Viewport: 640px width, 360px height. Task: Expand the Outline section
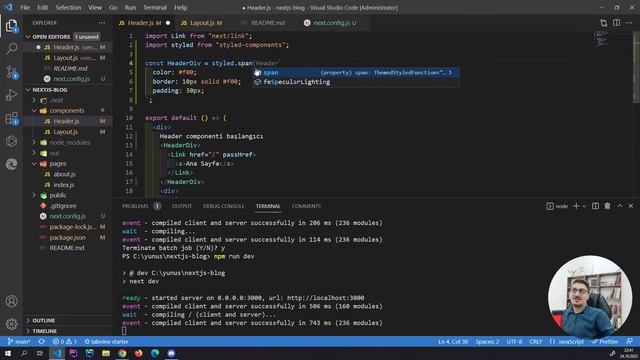point(67,320)
